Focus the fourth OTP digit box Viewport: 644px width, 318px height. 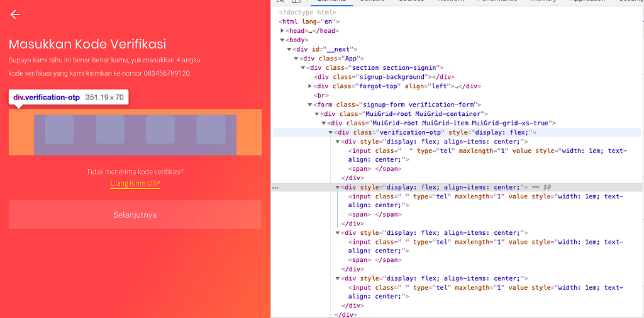click(x=211, y=129)
